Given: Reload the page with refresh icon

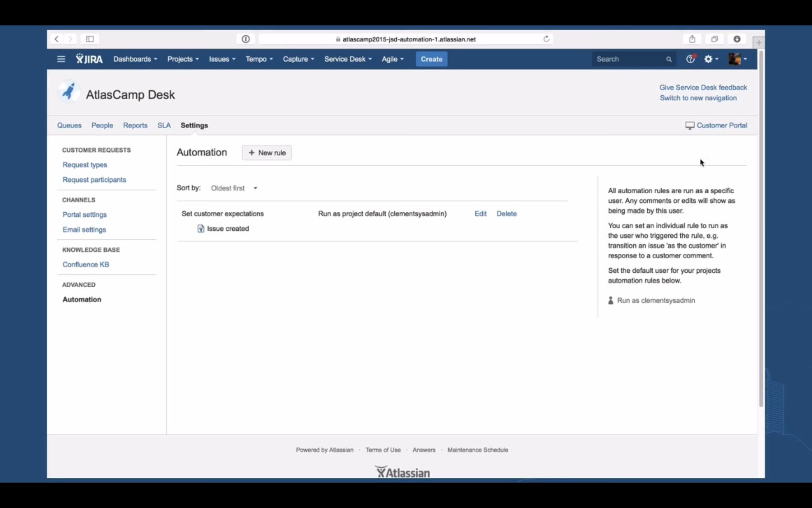Looking at the screenshot, I should pos(546,39).
